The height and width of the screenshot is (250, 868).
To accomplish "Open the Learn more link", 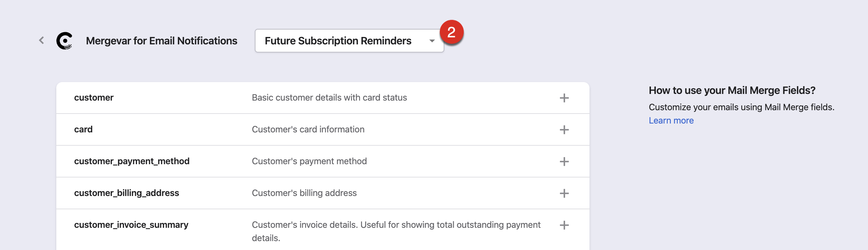I will point(671,121).
